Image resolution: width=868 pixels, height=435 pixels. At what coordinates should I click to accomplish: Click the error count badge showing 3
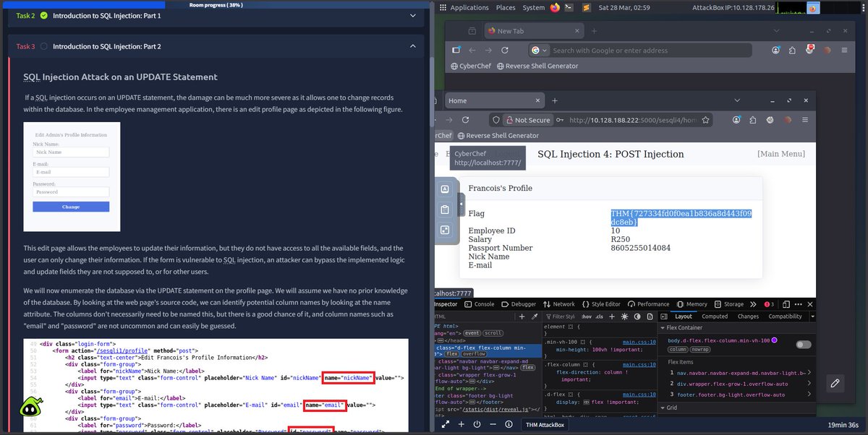coord(769,304)
